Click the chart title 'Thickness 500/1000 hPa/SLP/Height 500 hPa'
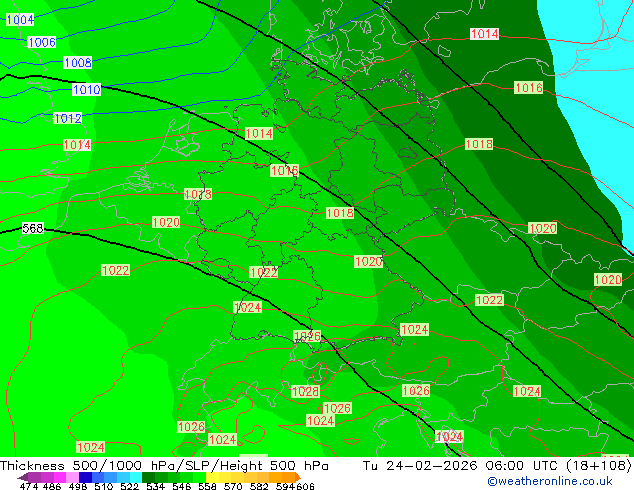Image resolution: width=634 pixels, height=490 pixels. click(164, 466)
